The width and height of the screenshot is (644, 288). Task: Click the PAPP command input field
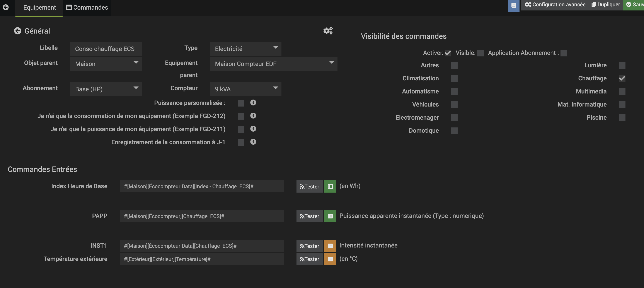(202, 216)
